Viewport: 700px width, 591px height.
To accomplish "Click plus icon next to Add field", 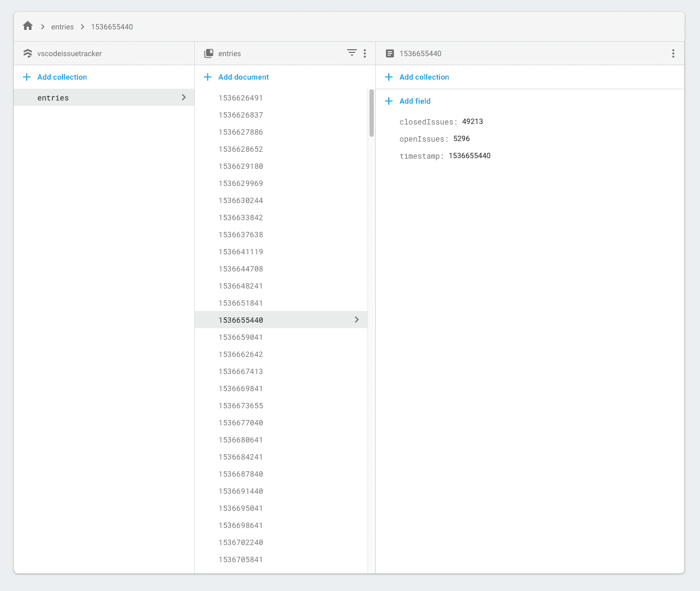I will click(389, 101).
